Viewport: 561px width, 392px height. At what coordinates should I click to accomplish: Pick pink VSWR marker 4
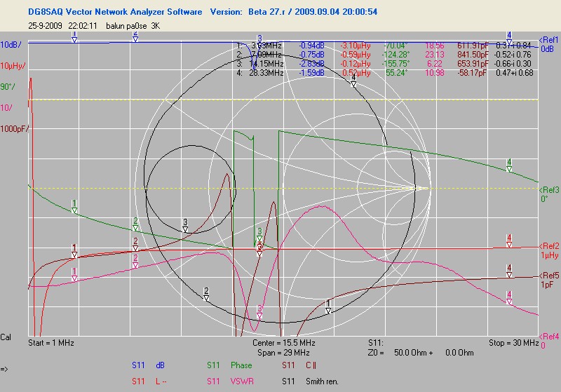[x=509, y=298]
